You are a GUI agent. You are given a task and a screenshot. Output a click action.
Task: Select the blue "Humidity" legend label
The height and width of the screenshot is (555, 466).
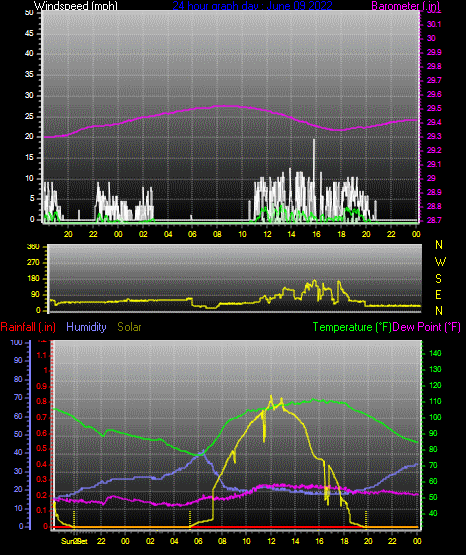pos(86,327)
